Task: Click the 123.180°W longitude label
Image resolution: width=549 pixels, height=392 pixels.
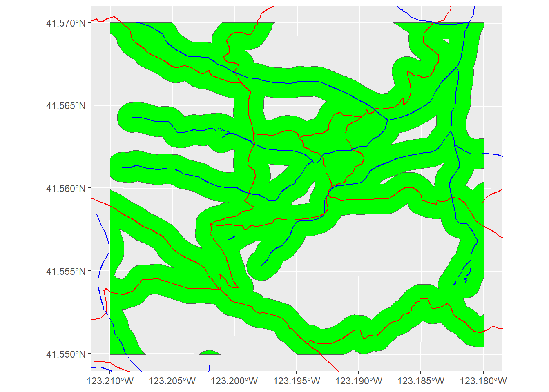Action: click(483, 381)
